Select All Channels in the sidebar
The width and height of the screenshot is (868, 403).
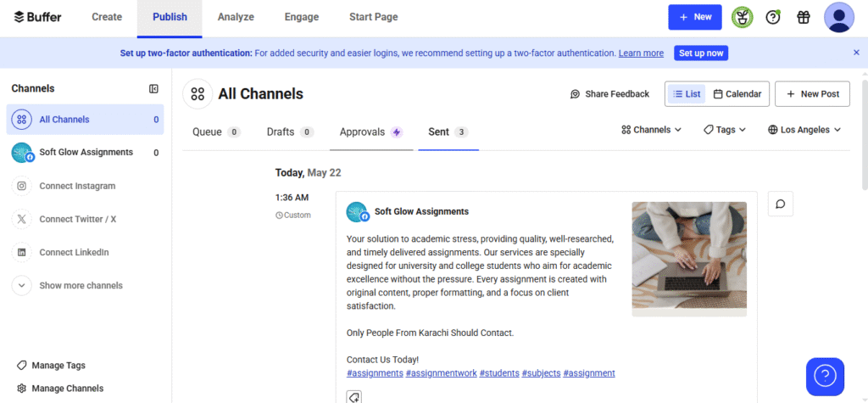coord(86,119)
